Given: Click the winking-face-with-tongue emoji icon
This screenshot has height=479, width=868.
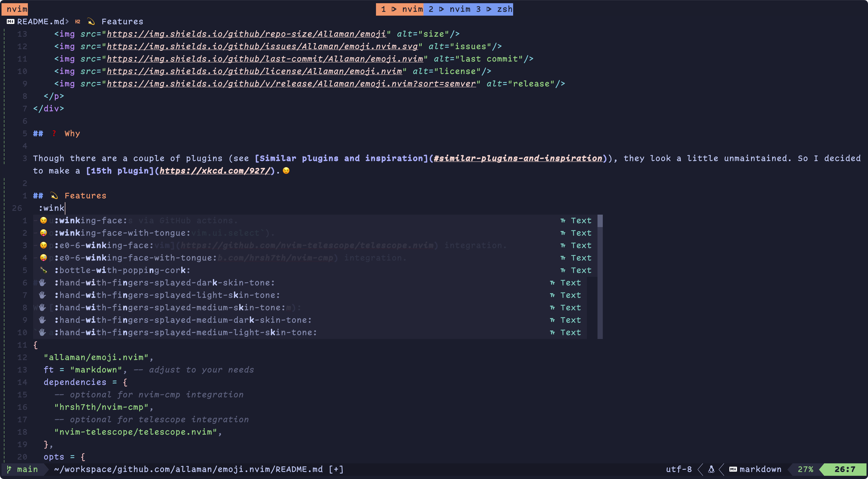Looking at the screenshot, I should pyautogui.click(x=44, y=233).
